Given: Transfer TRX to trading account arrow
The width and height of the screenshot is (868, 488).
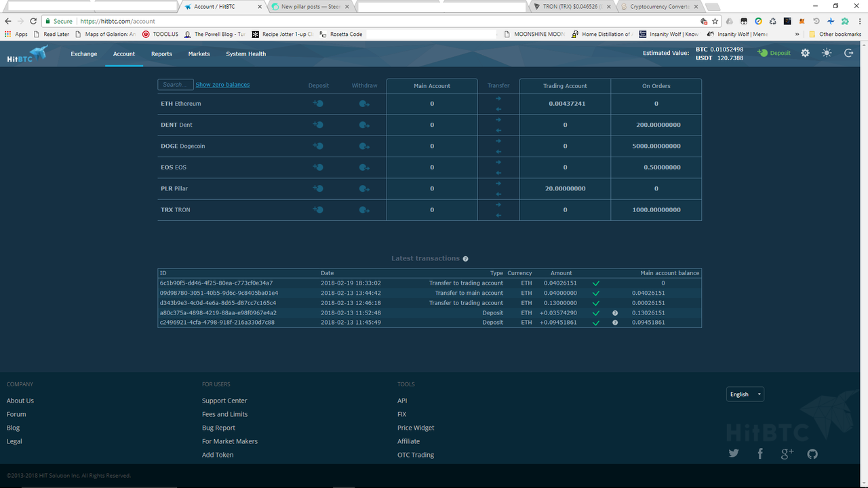Looking at the screenshot, I should coord(498,205).
